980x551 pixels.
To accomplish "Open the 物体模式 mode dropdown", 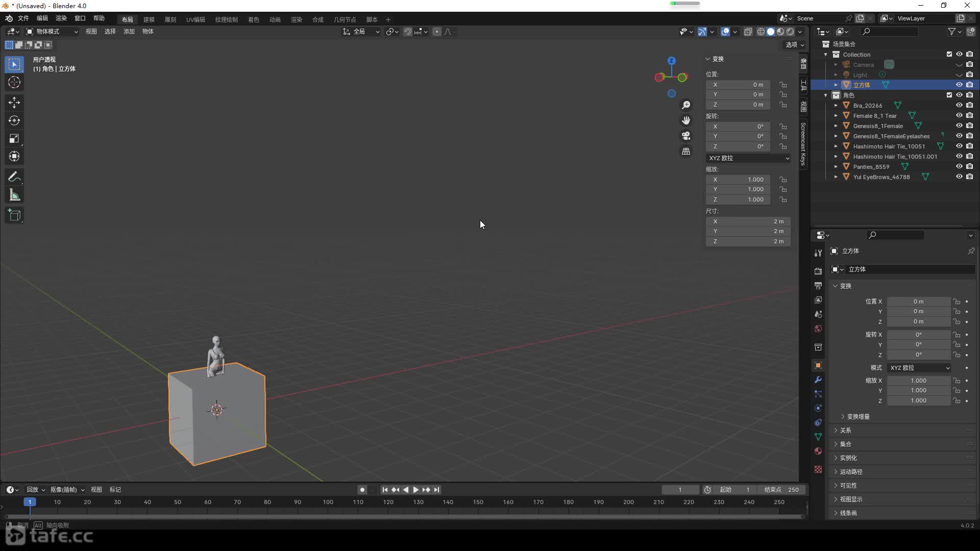I will tap(52, 32).
